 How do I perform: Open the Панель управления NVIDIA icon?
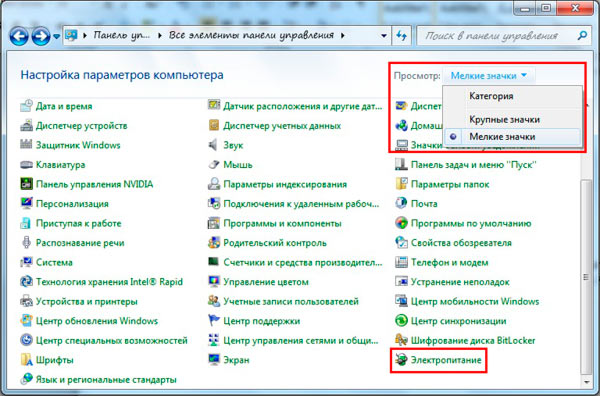click(26, 184)
